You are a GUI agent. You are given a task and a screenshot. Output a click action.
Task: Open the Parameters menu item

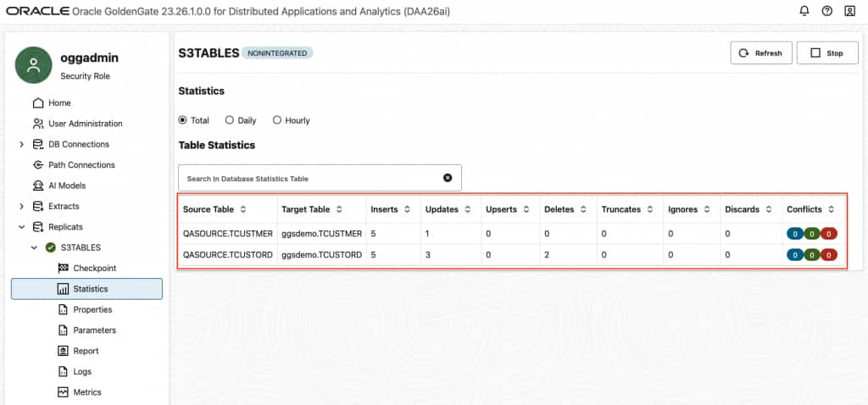tap(94, 330)
